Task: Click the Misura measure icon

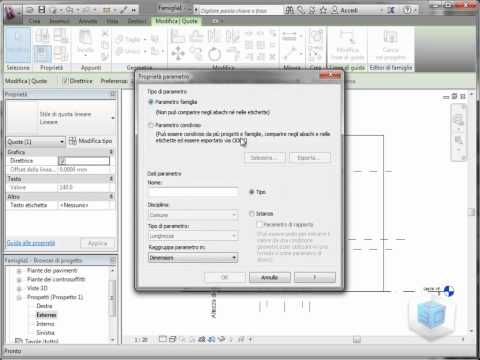Action: click(x=289, y=36)
